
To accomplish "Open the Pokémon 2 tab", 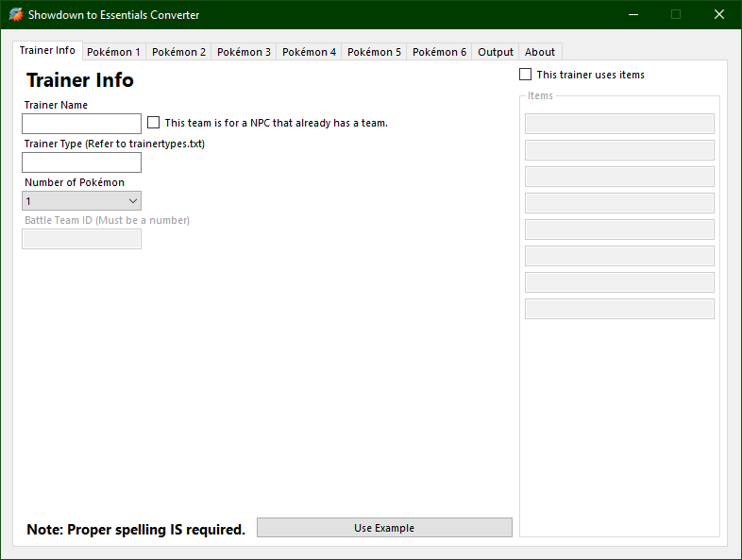I will point(178,52).
